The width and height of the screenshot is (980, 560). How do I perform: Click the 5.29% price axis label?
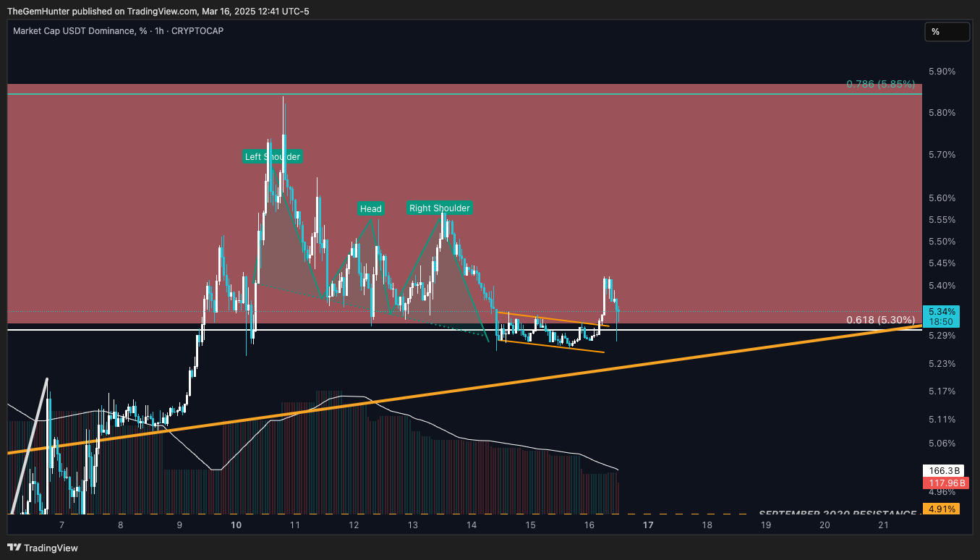[x=942, y=335]
